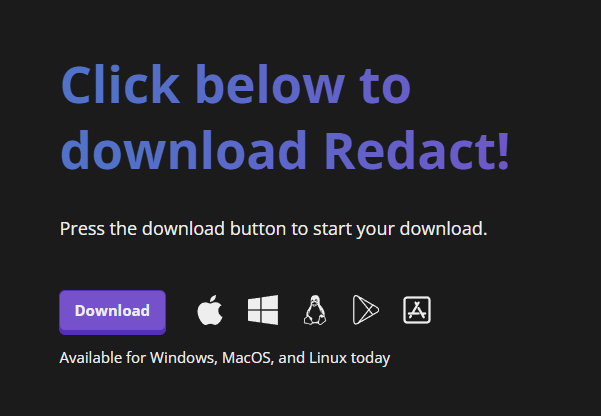Open the App Store icon

417,310
